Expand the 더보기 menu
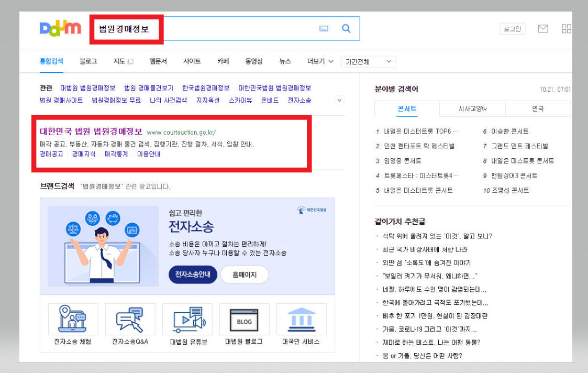588x373 pixels. [x=320, y=61]
